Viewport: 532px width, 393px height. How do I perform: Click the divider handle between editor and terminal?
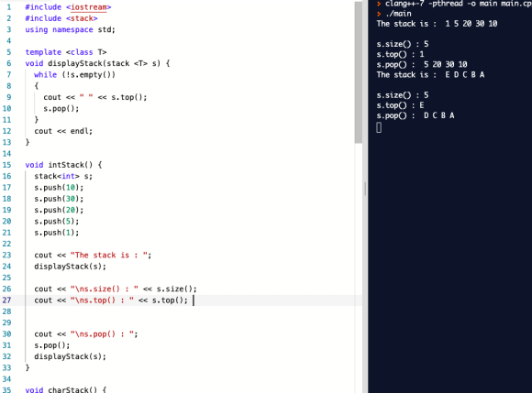(x=365, y=189)
